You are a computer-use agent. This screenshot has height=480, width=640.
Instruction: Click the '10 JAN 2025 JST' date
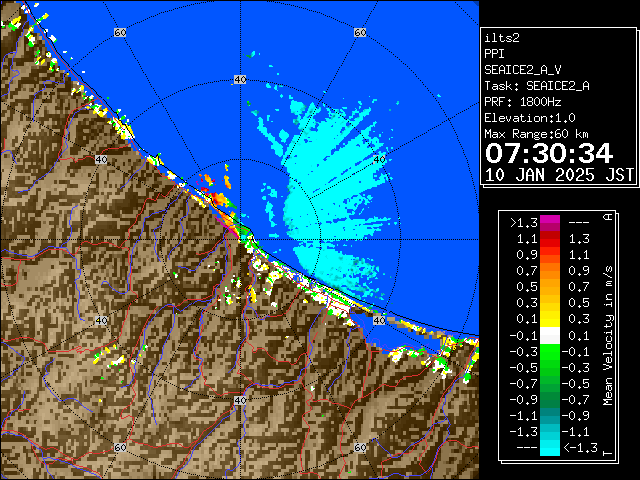559,175
